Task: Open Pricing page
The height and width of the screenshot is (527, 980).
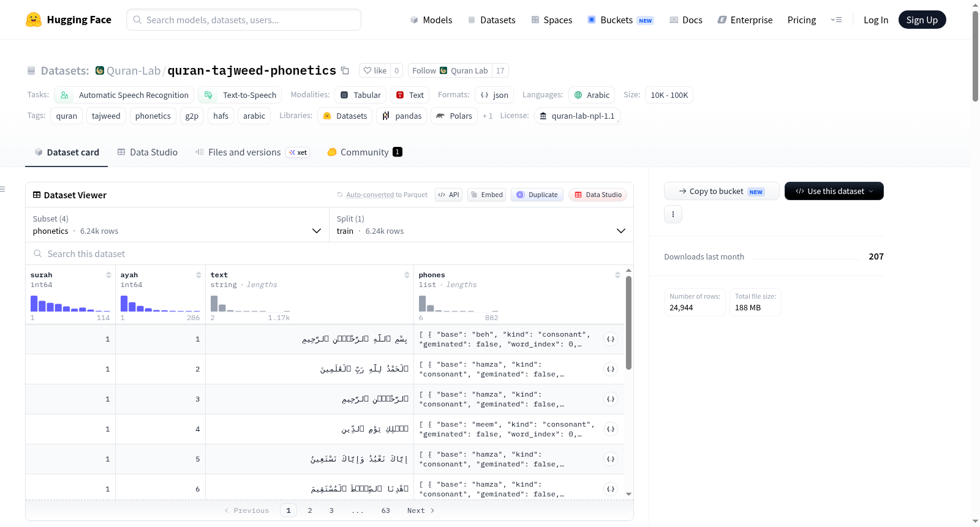Action: [802, 20]
